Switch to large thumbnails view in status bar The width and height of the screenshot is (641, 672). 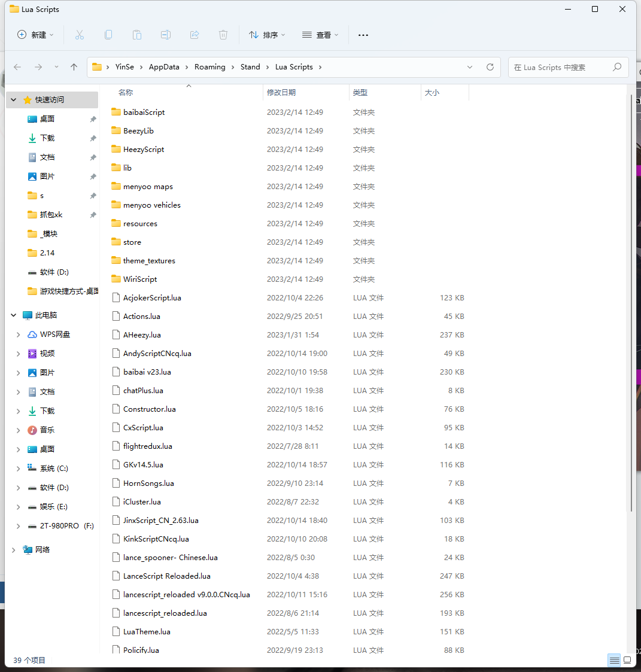(x=627, y=660)
